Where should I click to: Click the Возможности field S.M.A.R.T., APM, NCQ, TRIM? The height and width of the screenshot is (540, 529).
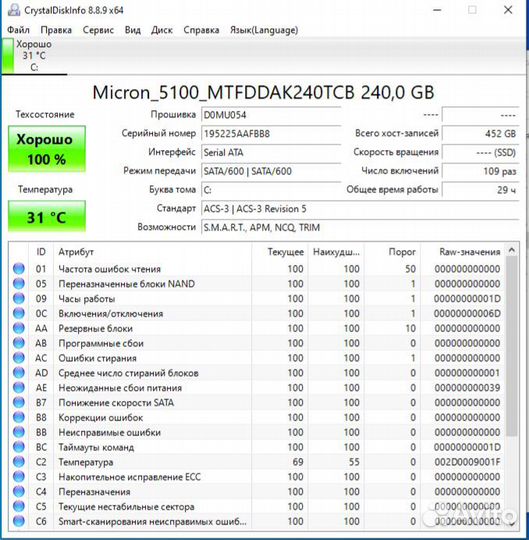coord(360,227)
